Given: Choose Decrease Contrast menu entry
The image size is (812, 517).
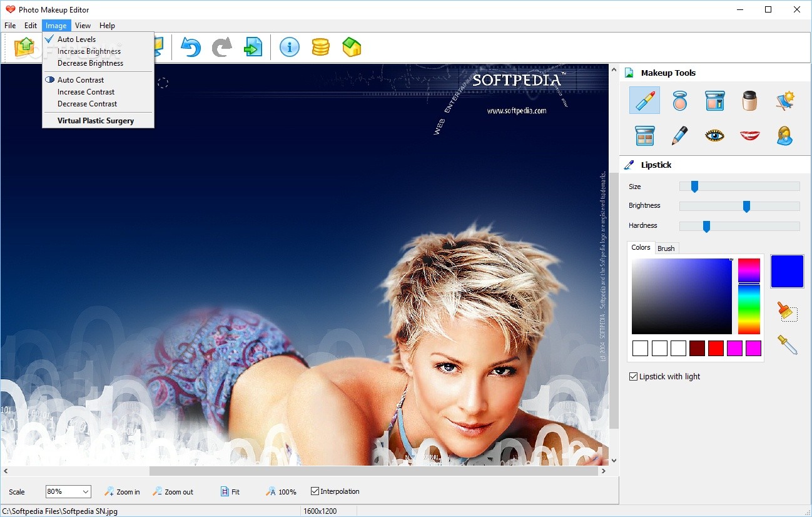Looking at the screenshot, I should point(98,104).
